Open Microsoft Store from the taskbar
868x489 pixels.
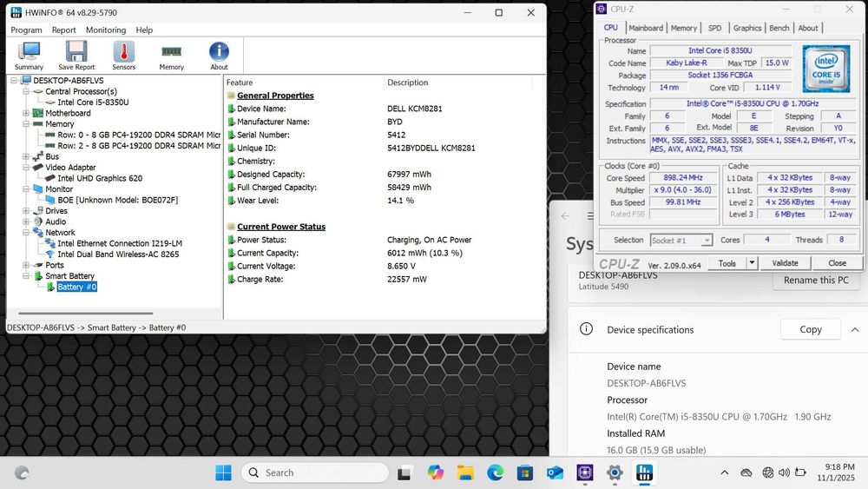click(525, 473)
